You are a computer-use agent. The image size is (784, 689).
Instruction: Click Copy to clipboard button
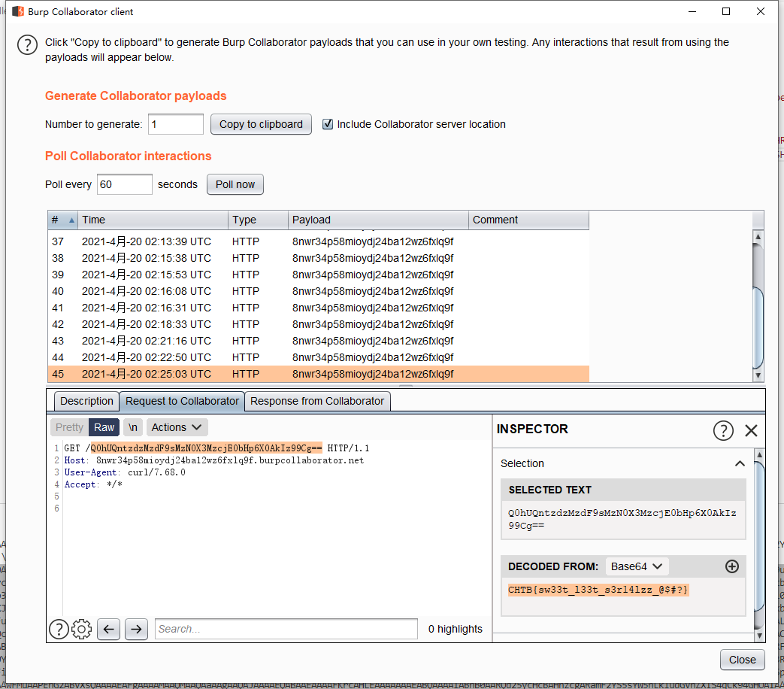tap(261, 124)
